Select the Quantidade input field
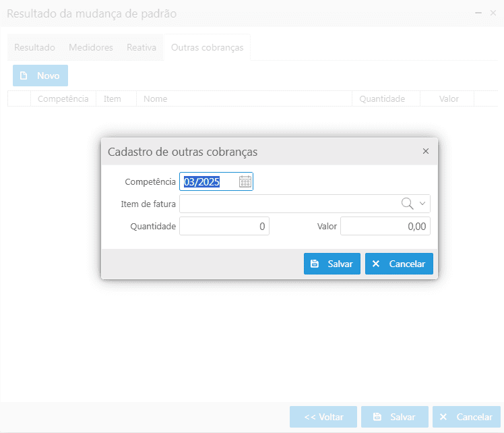504x433 pixels. click(x=224, y=227)
